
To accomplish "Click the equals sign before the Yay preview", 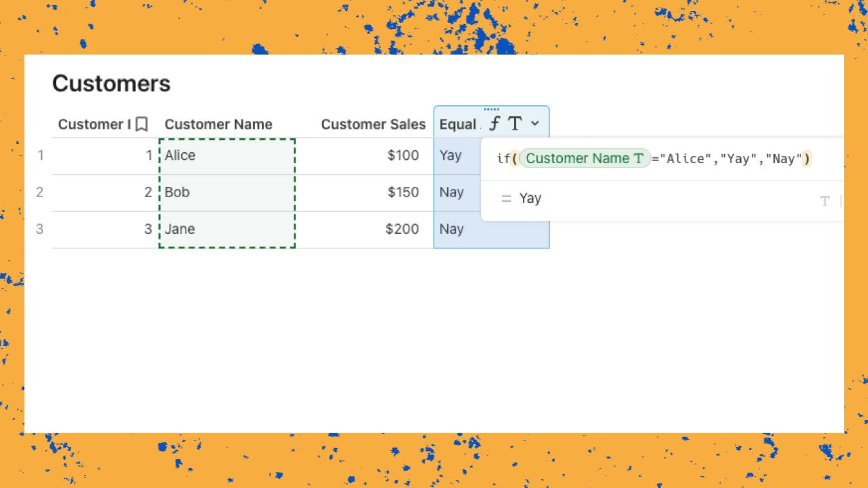I will coord(506,198).
